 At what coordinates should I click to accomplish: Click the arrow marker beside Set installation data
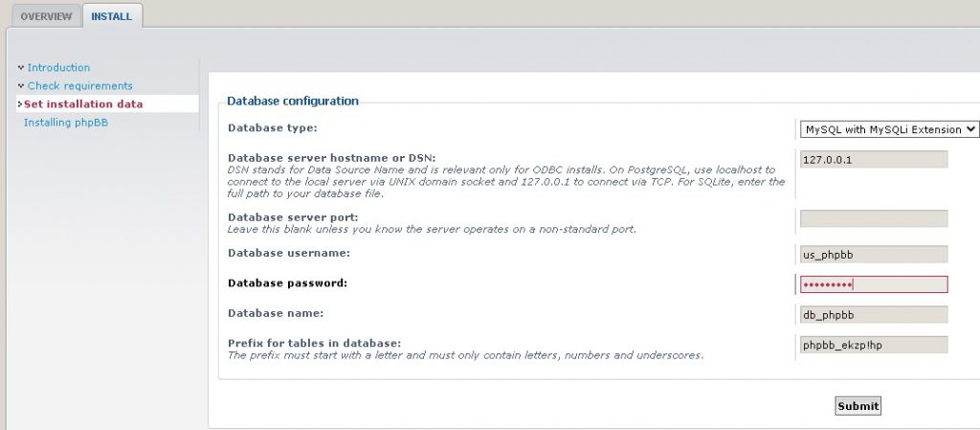coord(20,104)
